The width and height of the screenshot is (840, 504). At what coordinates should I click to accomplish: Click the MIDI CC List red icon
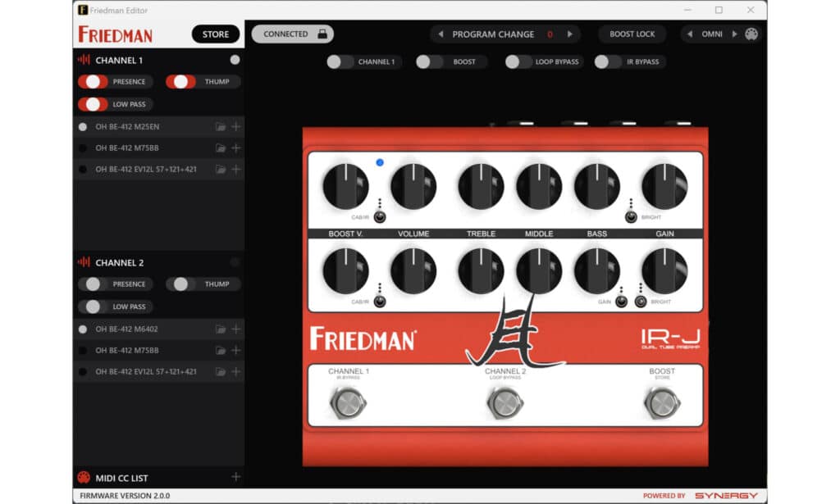pyautogui.click(x=84, y=477)
